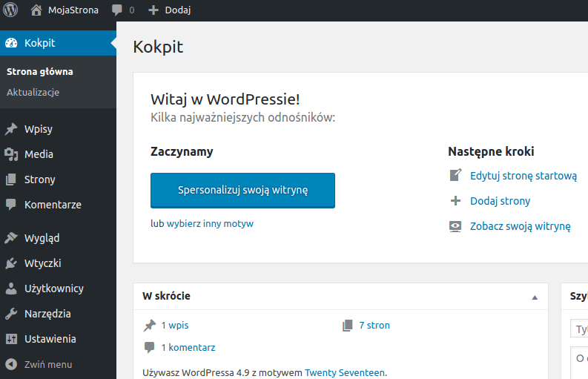This screenshot has height=379, width=588.
Task: Click the view icon beside Zobacz swoją witrynę
Action: pos(455,226)
